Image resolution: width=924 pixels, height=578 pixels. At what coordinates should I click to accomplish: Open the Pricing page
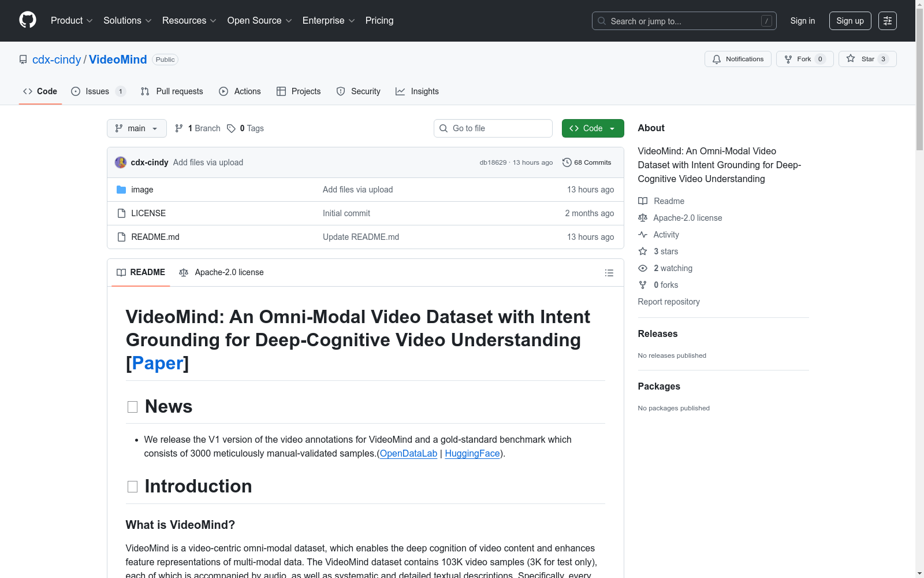click(379, 20)
